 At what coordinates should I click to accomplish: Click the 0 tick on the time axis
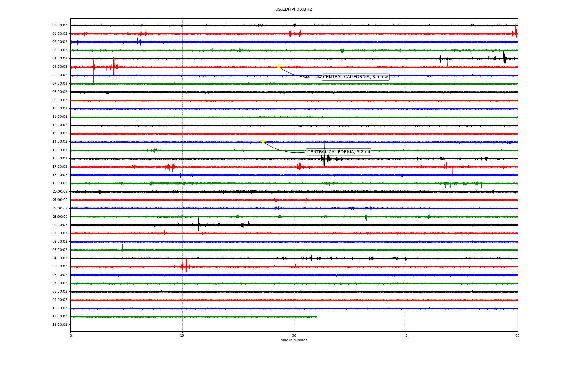click(x=71, y=335)
